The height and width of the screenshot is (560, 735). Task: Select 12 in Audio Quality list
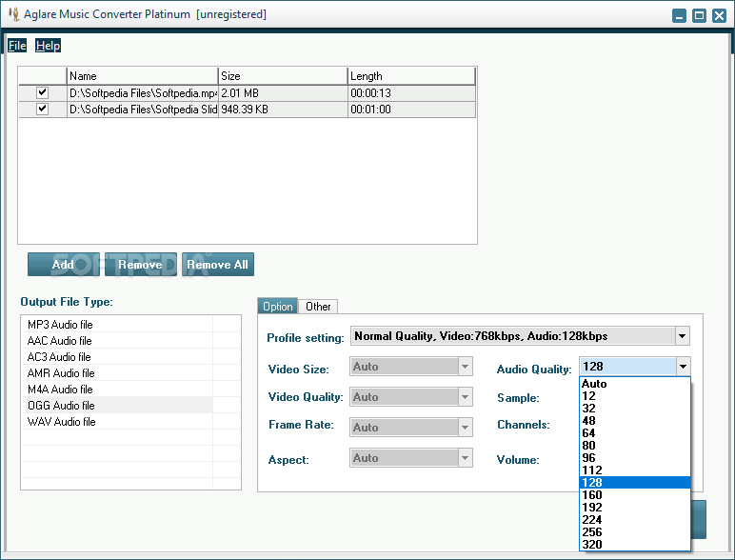click(635, 396)
